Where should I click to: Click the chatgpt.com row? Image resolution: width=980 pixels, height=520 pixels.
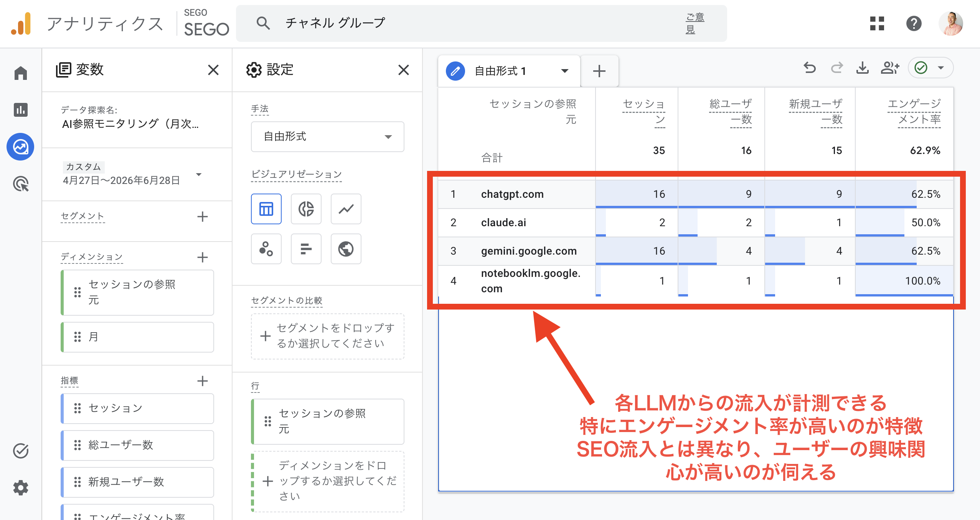[696, 194]
